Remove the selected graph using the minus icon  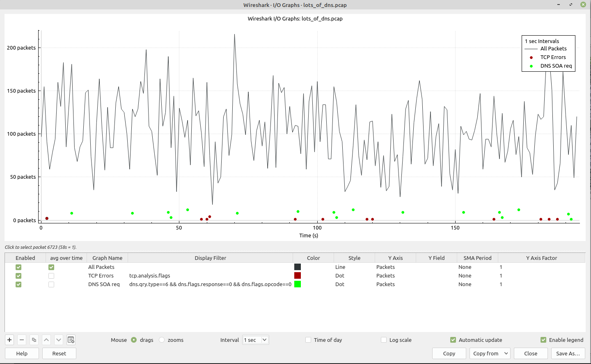point(21,340)
